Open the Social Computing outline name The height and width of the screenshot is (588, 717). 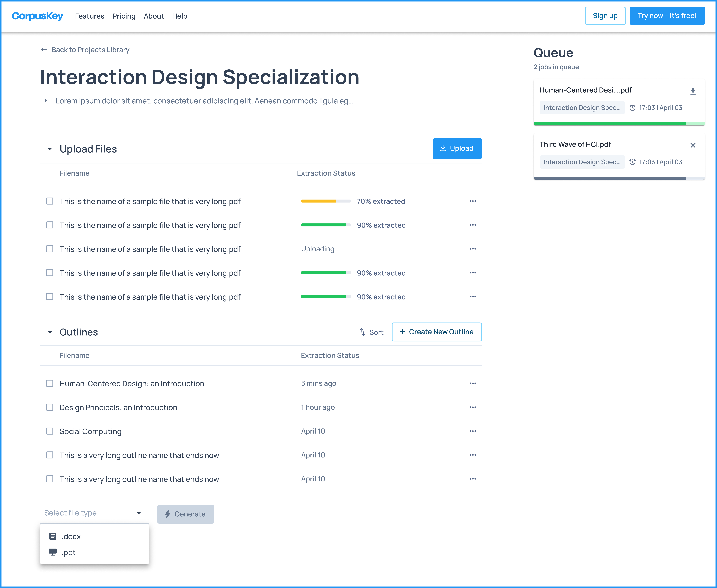coord(90,432)
